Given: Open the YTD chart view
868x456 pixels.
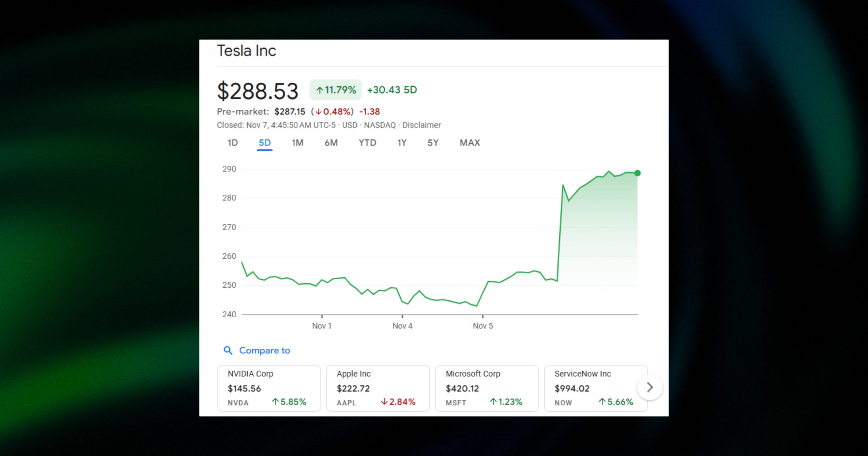Looking at the screenshot, I should click(x=367, y=142).
